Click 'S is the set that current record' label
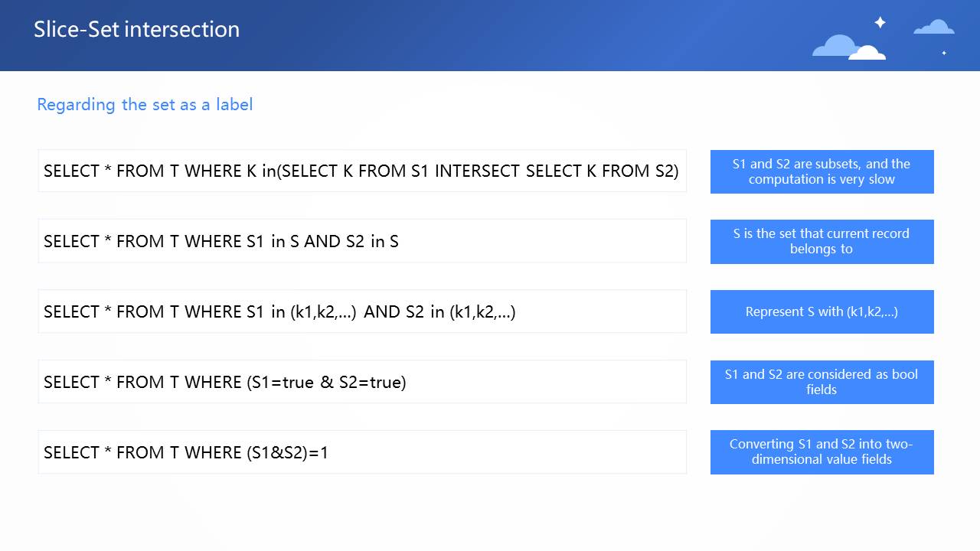Viewport: 980px width, 551px height. 822,241
